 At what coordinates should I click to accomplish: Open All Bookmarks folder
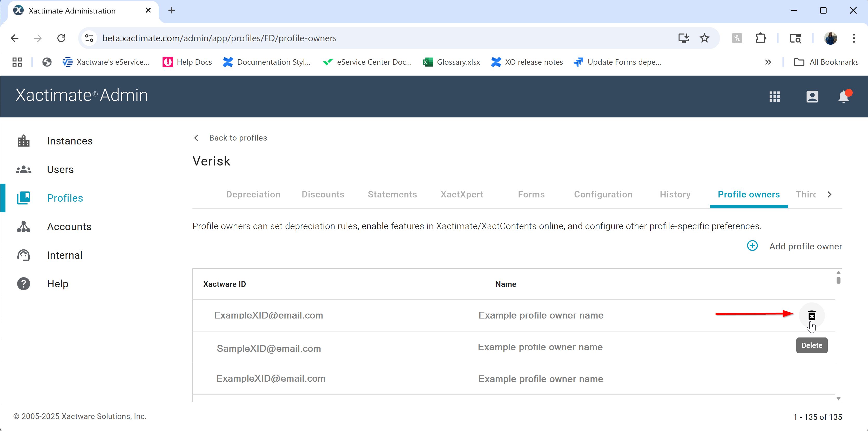(x=826, y=62)
